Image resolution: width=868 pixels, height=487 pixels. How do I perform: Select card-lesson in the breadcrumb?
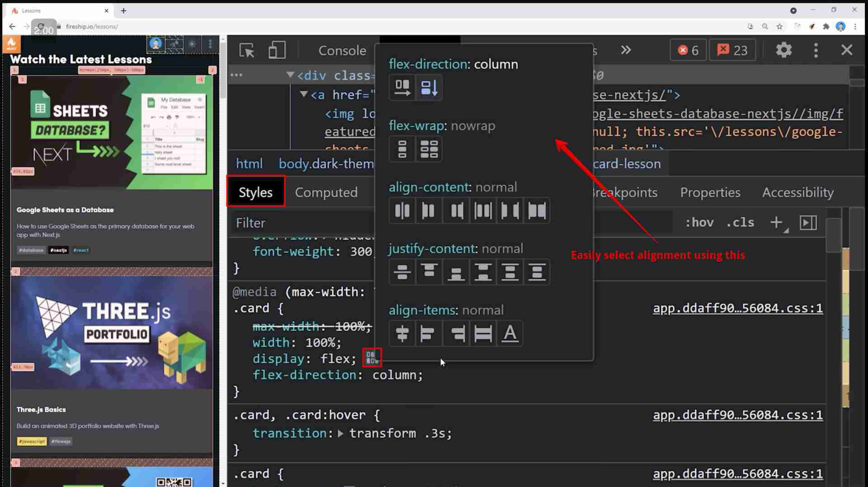click(627, 164)
